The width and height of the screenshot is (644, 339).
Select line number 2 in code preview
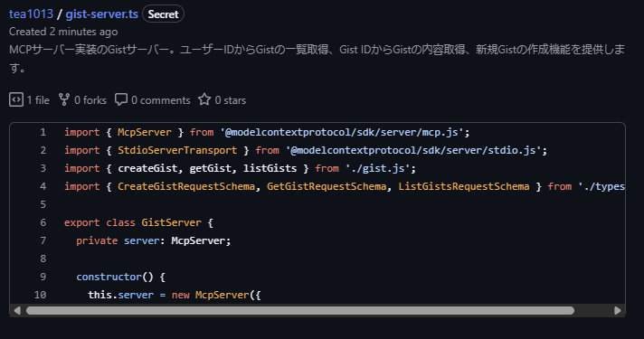point(43,150)
